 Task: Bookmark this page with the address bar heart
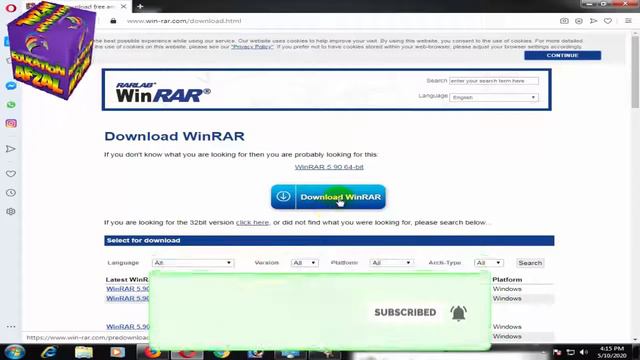[608, 21]
